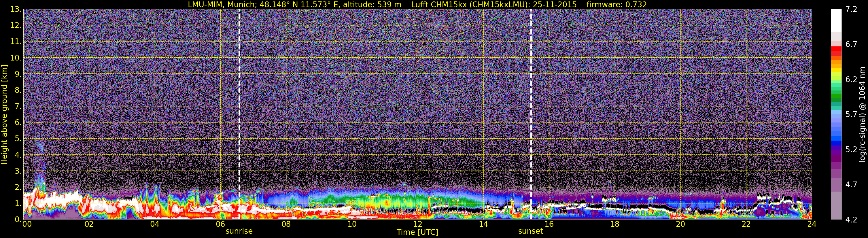The image size is (868, 238).
Task: Click the time tick label '14'
Action: tap(483, 224)
